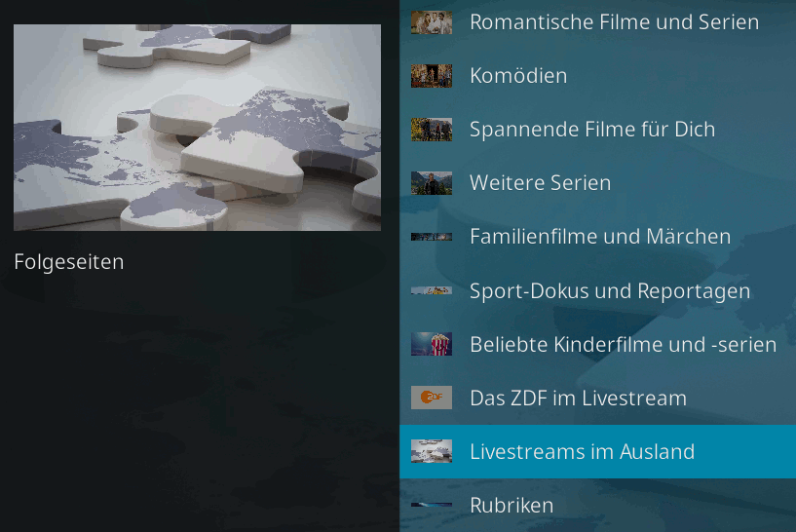Viewport: 796px width, 532px height.
Task: Open Romantische Filme und Serien entry
Action: pyautogui.click(x=597, y=22)
